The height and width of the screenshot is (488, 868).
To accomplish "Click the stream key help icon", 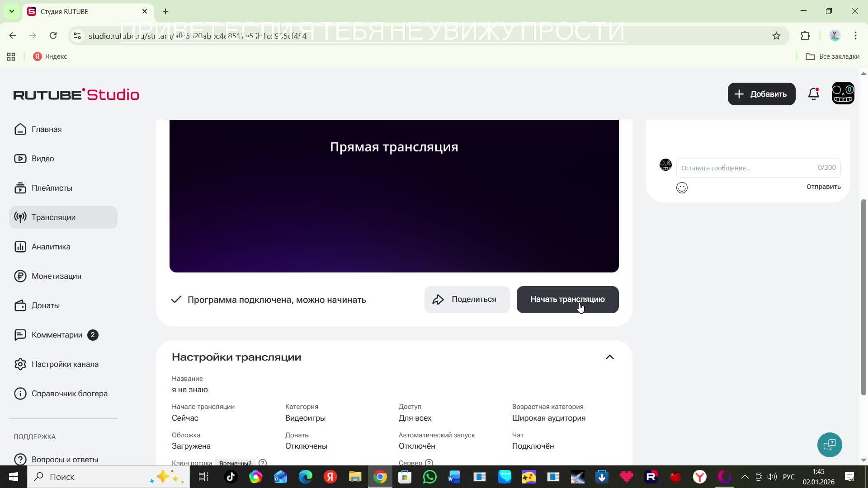I will point(262,463).
